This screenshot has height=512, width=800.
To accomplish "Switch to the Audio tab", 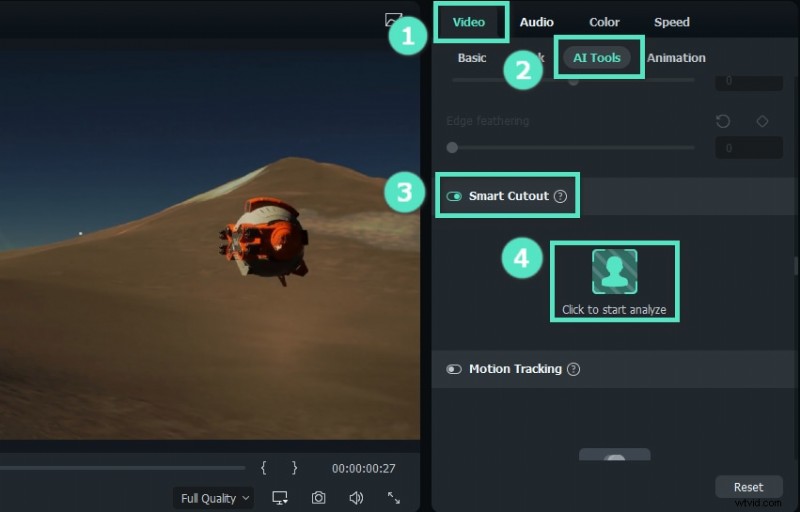I will click(537, 22).
